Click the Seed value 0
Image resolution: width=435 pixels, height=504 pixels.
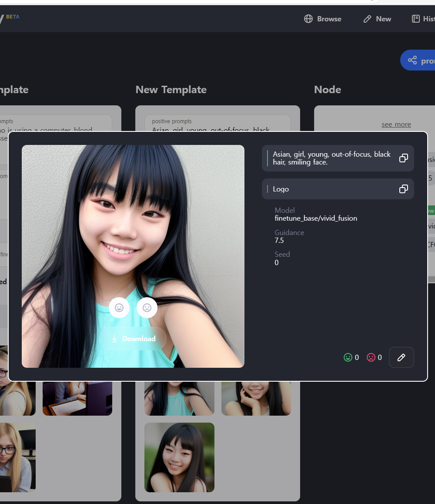(277, 262)
